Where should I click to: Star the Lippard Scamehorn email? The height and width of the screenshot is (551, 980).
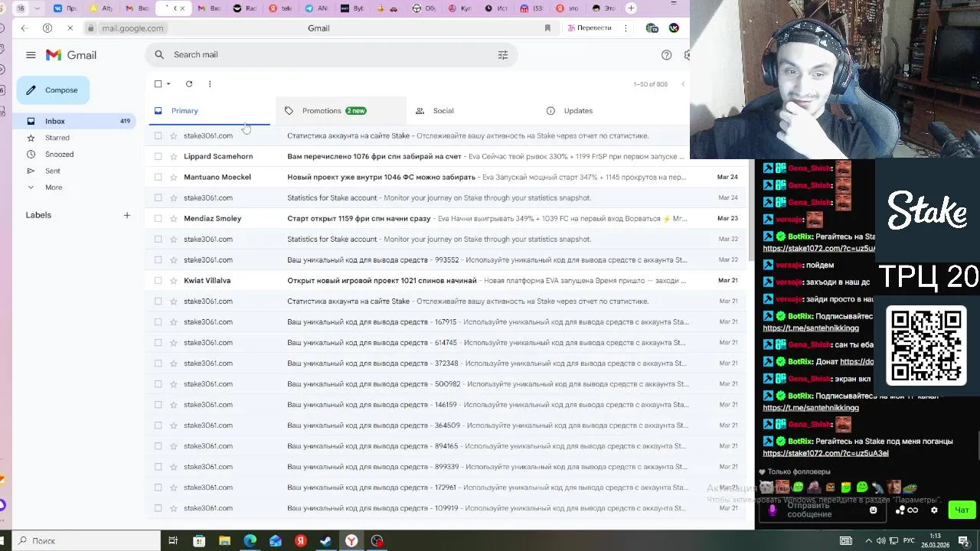174,157
